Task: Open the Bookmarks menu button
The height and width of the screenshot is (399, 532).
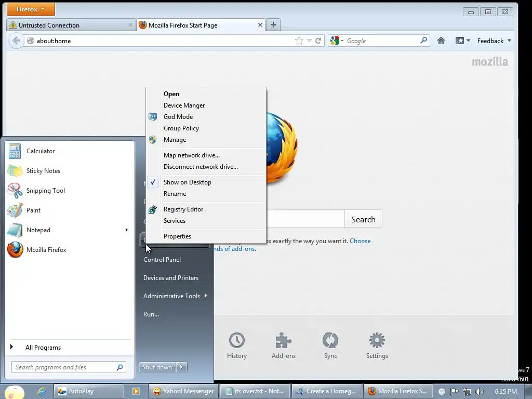Action: [x=462, y=41]
